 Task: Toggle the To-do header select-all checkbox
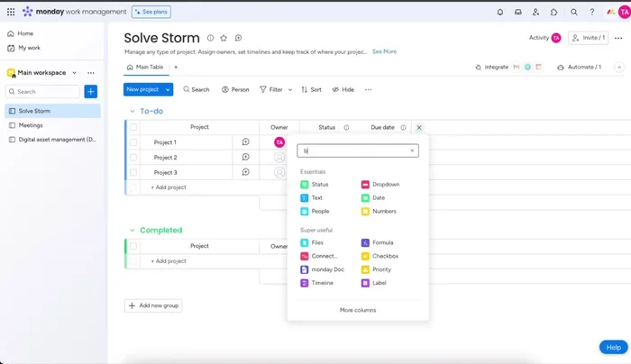[133, 127]
